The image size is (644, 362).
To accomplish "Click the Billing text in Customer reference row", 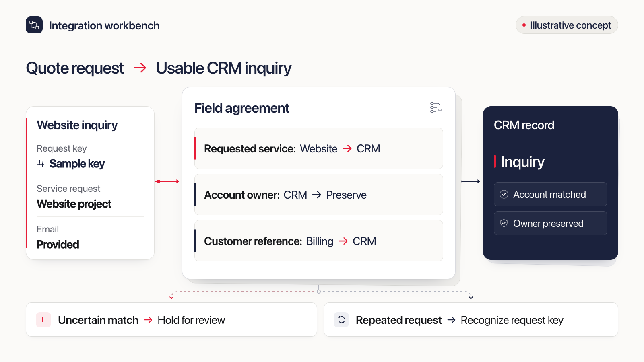I will [320, 241].
